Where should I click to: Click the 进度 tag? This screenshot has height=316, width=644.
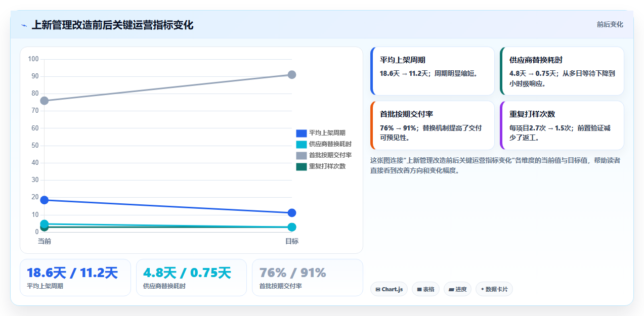coord(457,289)
